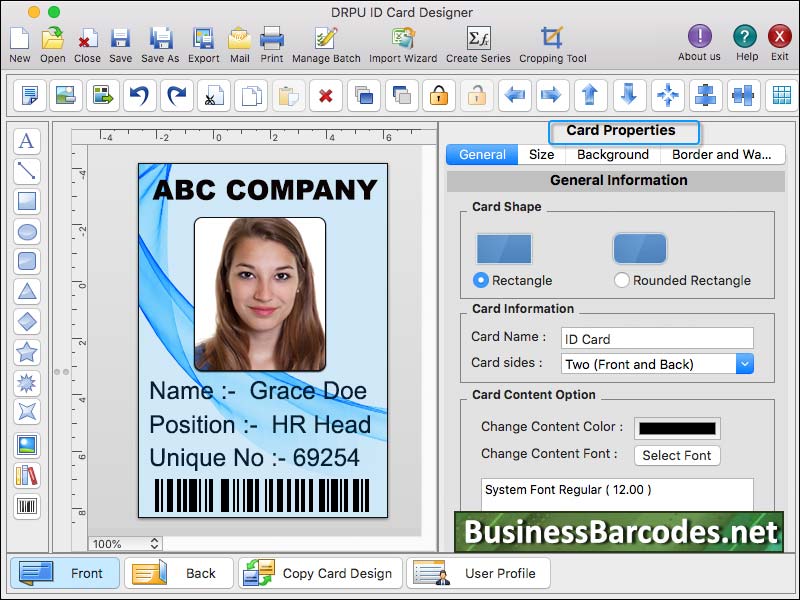Select the Text tool in the left toolbar
Image resolution: width=800 pixels, height=600 pixels.
[27, 141]
